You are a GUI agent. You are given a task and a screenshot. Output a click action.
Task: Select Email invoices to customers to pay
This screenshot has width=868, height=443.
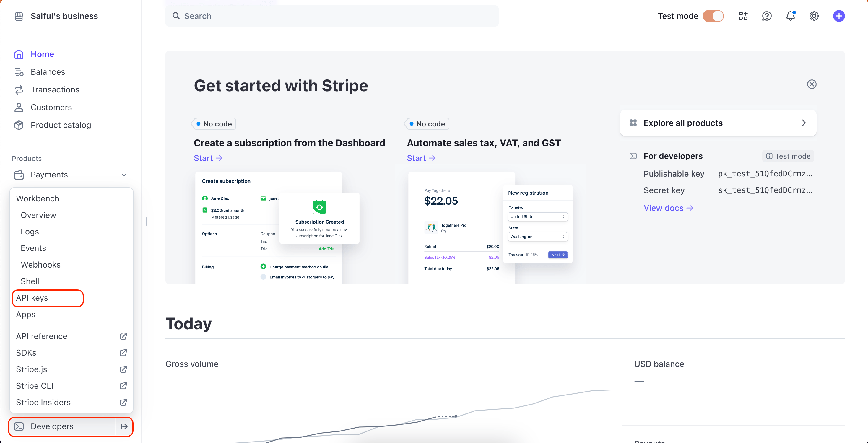[x=263, y=277]
